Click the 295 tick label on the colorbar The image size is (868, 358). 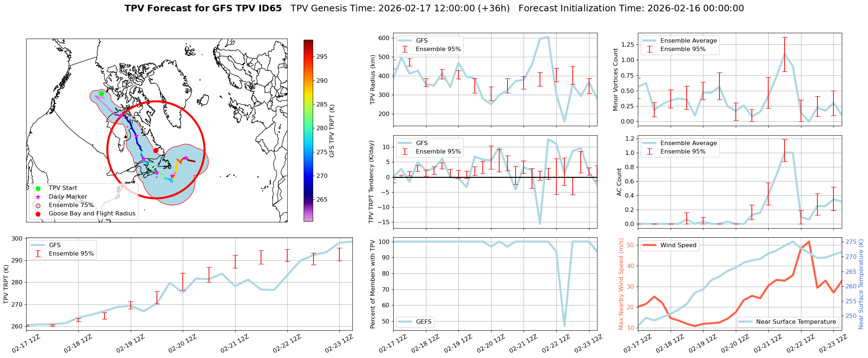[x=322, y=57]
